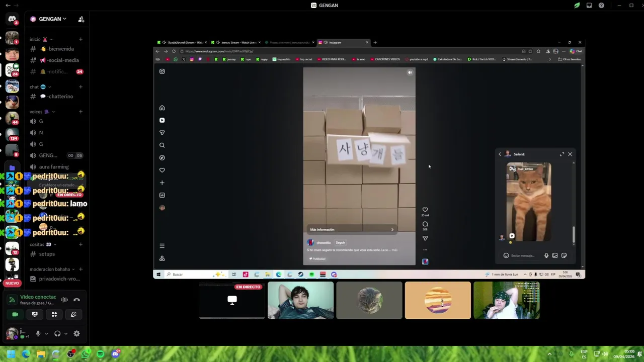Image resolution: width=644 pixels, height=362 pixels.
Task: Open the bienvenida text channel
Action: (57, 49)
